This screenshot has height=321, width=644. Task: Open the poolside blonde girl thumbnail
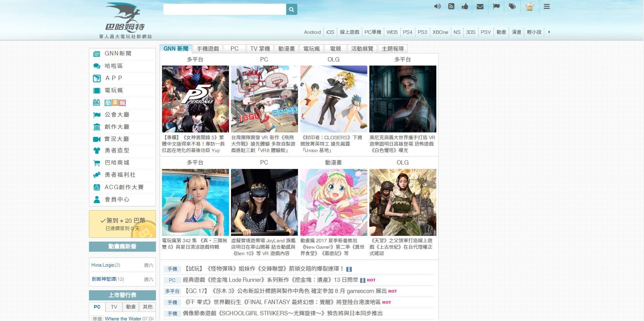coord(195,202)
